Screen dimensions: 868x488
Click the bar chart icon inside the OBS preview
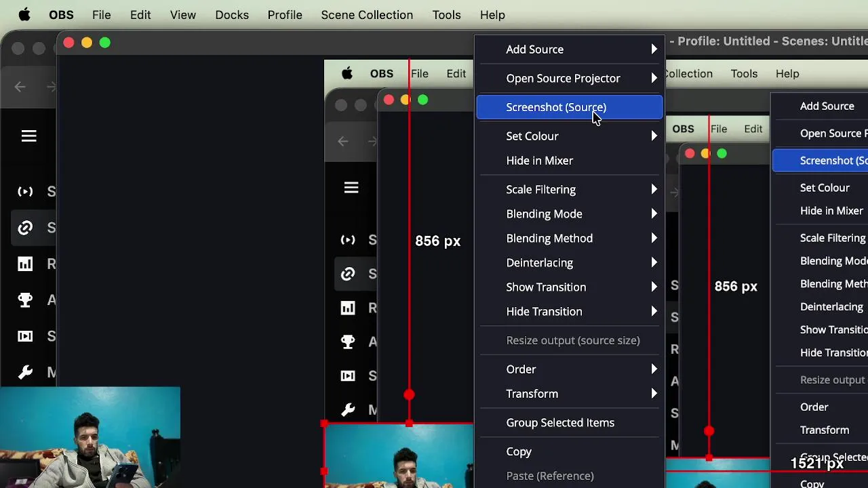(348, 308)
